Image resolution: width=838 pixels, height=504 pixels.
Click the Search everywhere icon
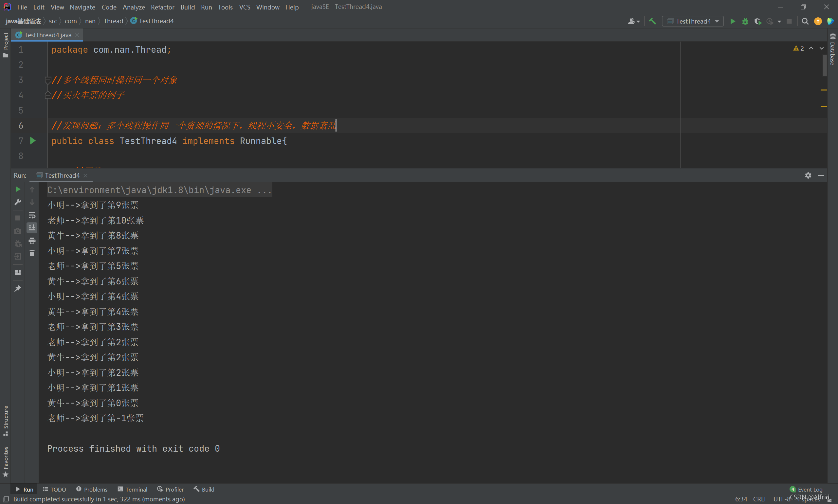(805, 22)
